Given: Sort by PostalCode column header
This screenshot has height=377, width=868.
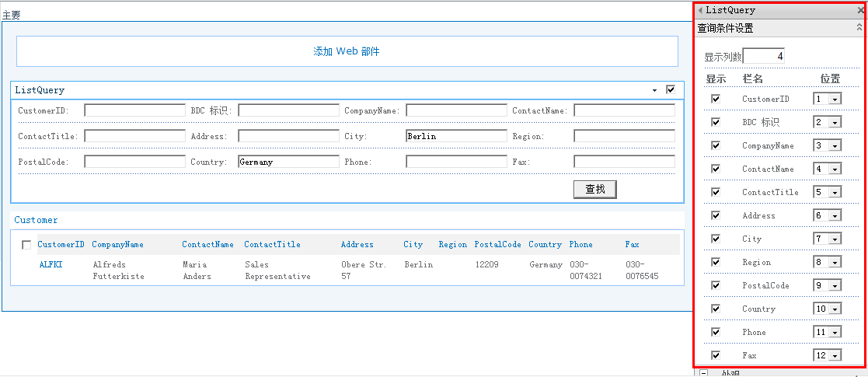Looking at the screenshot, I should (497, 244).
